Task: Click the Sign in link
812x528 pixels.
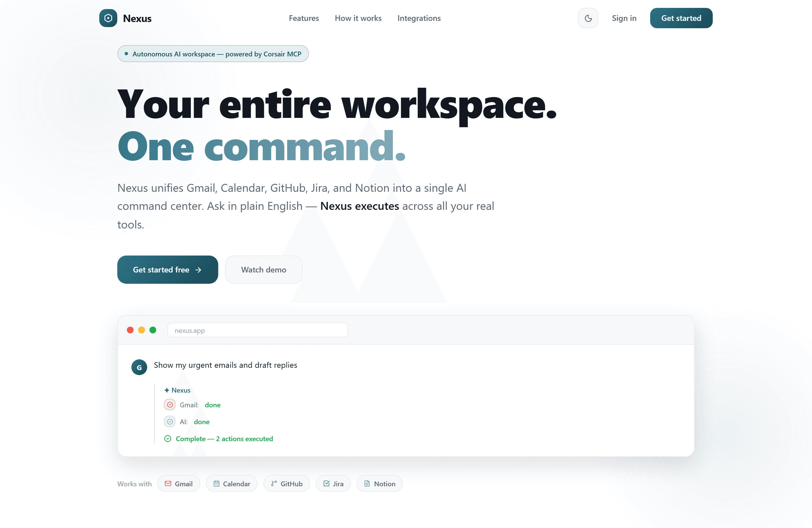Action: click(x=624, y=18)
